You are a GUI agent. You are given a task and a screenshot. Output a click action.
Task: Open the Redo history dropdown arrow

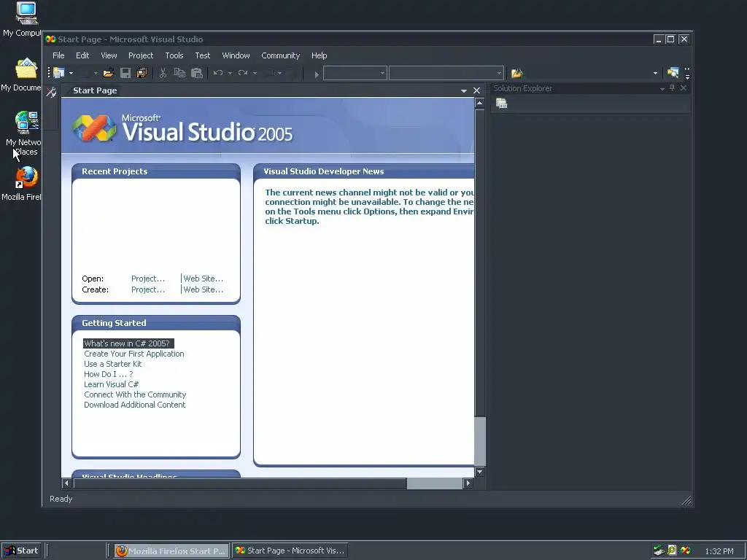pyautogui.click(x=255, y=74)
